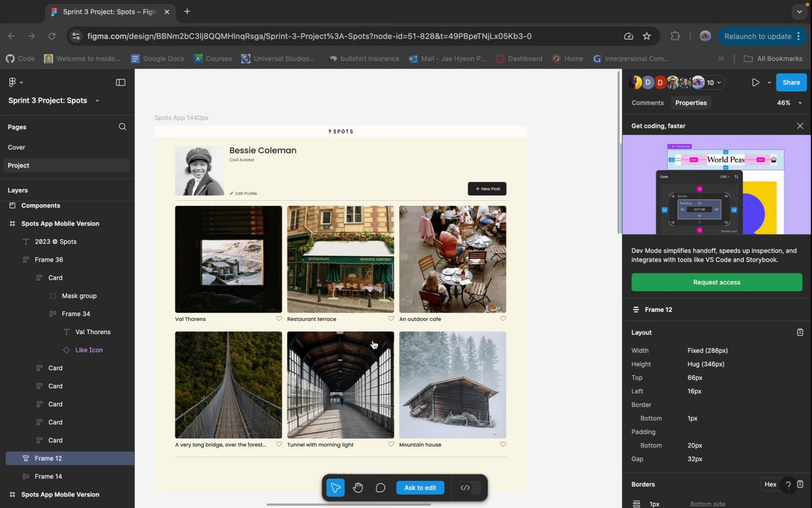Search pages with the magnifier icon
The width and height of the screenshot is (812, 508).
122,127
